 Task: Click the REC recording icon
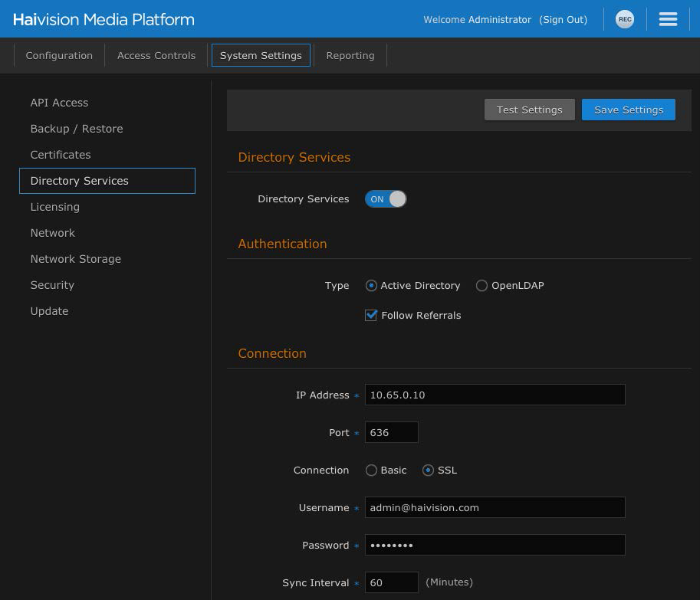pos(625,19)
